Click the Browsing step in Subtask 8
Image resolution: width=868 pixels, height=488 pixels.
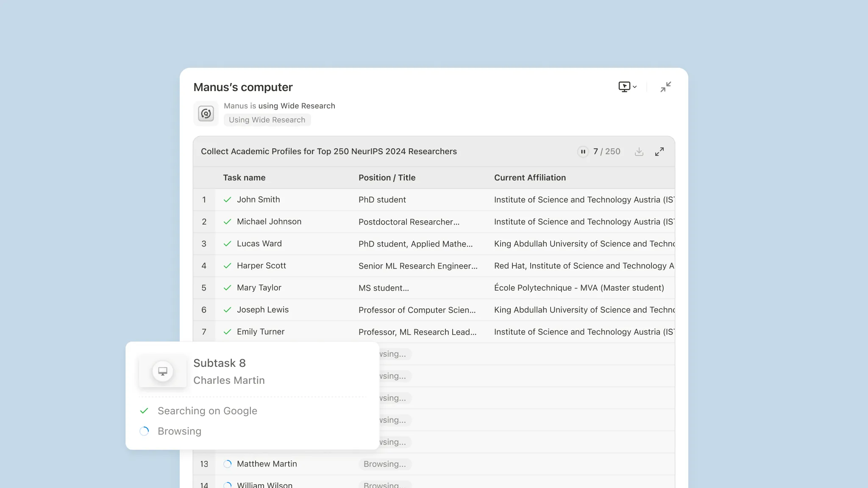[179, 431]
